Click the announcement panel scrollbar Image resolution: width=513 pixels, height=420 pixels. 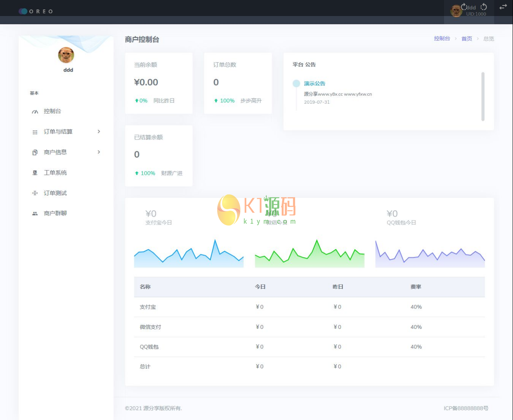pos(483,96)
